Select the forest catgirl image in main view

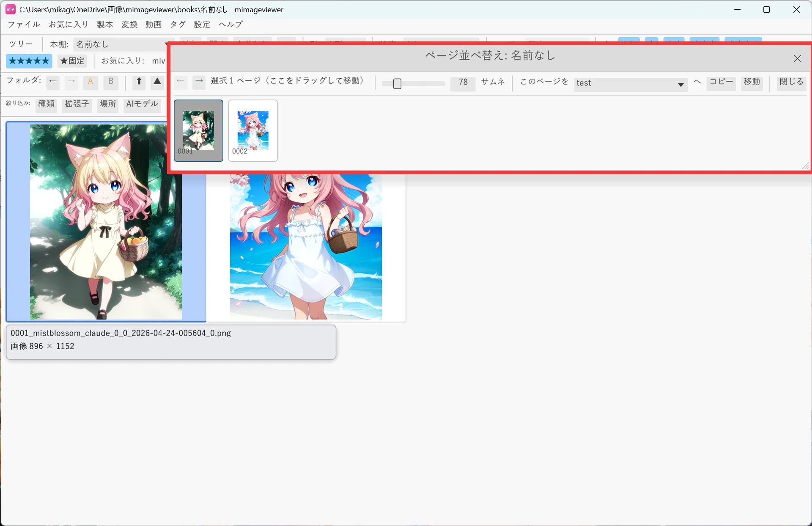(106, 222)
